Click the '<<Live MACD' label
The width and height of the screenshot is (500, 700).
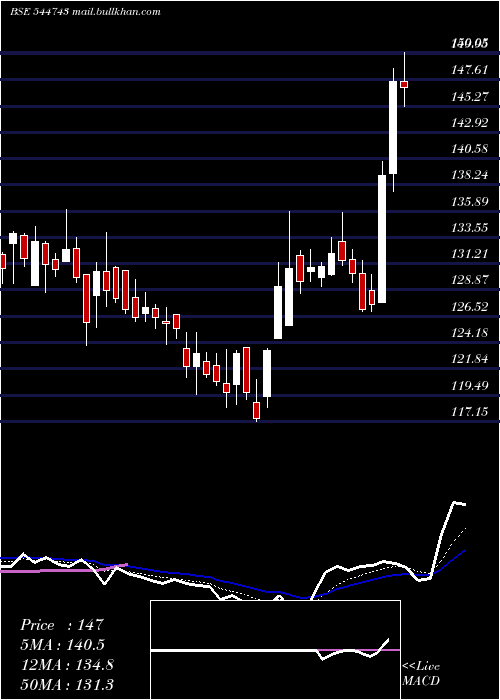(x=421, y=673)
